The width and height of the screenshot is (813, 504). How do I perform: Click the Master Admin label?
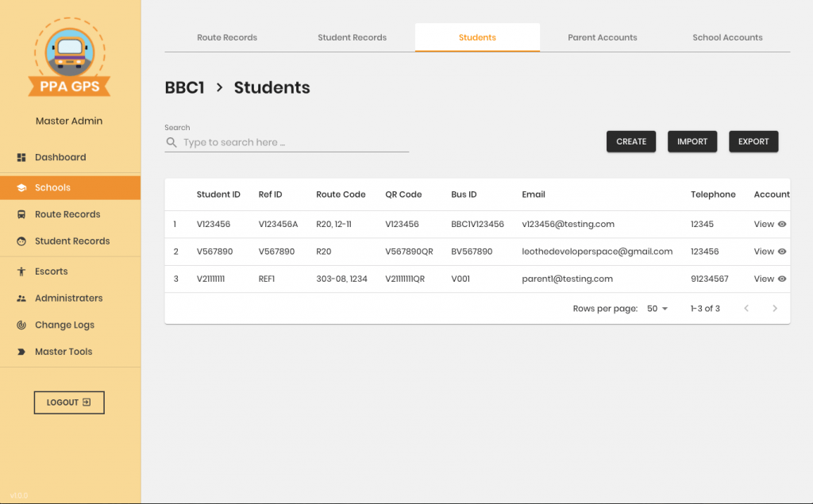tap(69, 121)
